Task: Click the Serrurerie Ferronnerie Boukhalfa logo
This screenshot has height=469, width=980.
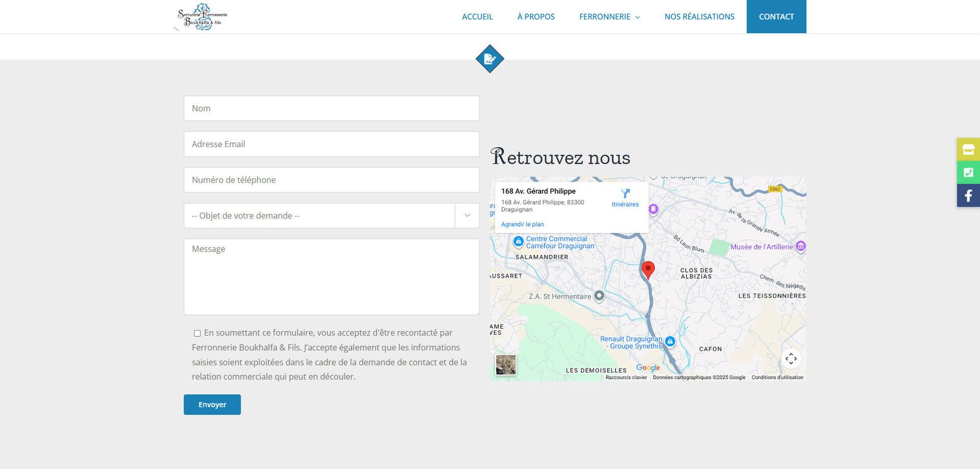Action: [x=202, y=17]
